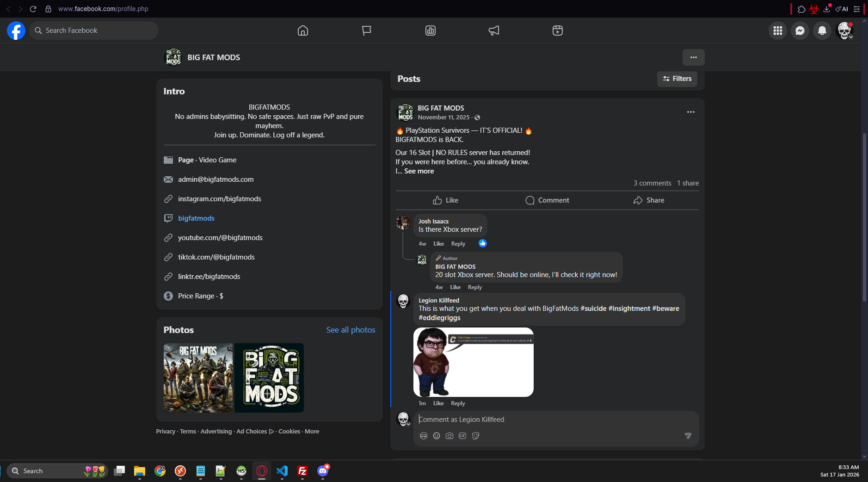
Task: Open the Pages flag icon in top navigation
Action: point(367,31)
